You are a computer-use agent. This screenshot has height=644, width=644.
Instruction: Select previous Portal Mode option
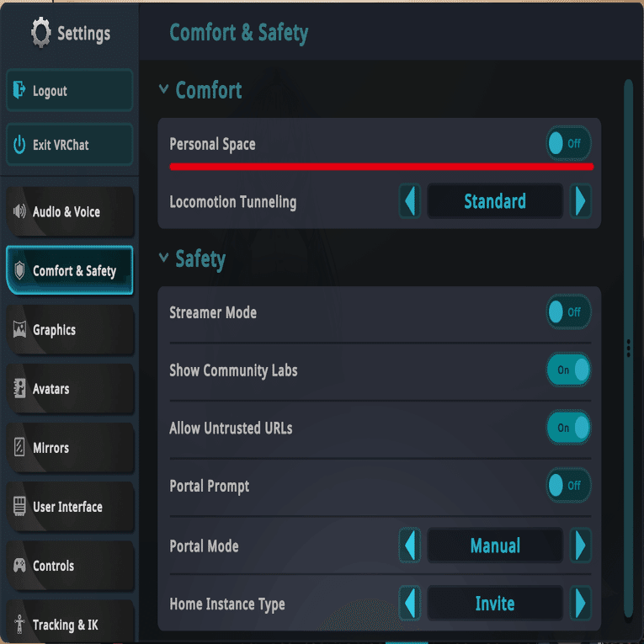point(410,546)
